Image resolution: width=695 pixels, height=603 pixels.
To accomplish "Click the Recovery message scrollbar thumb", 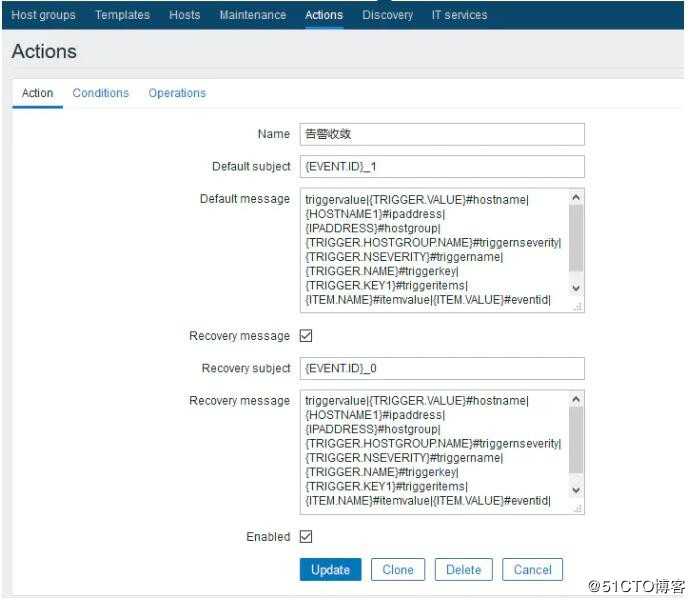I will (x=576, y=440).
